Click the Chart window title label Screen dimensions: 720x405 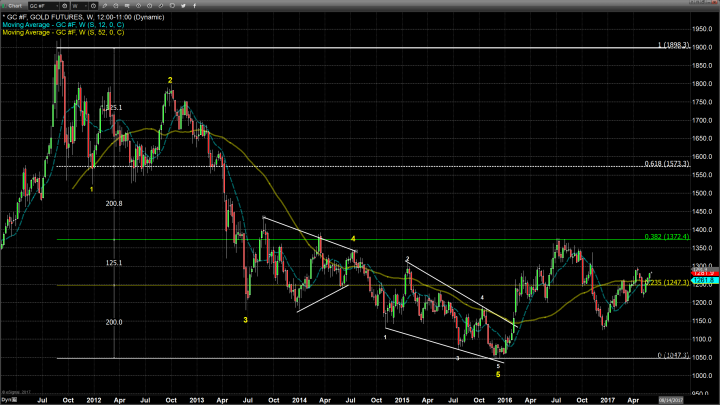click(x=15, y=6)
